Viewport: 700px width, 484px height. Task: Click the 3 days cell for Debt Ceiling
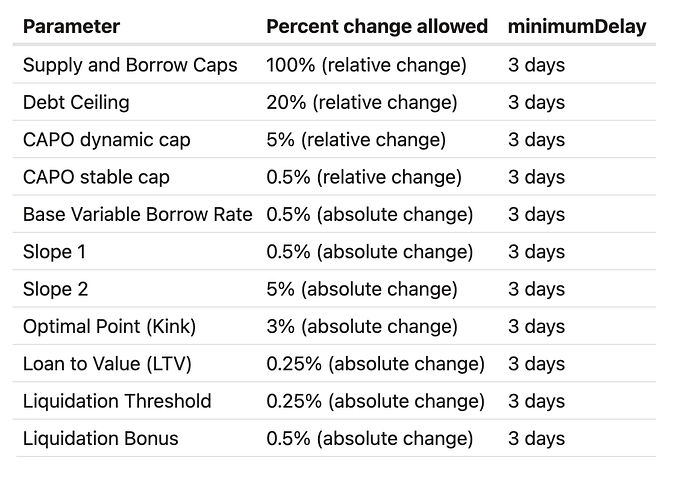pos(536,102)
